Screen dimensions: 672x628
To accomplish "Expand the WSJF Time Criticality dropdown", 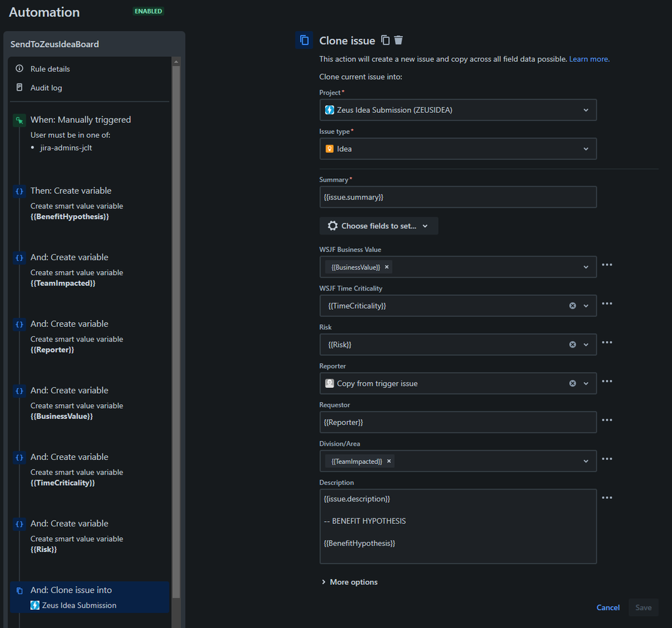I will click(586, 306).
